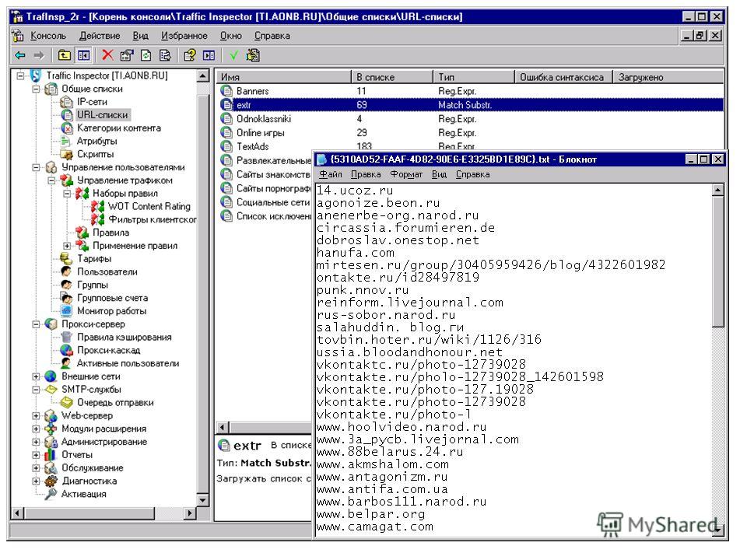Open the Избранное menu
Viewport: 747px width, 560px height.
tap(184, 36)
